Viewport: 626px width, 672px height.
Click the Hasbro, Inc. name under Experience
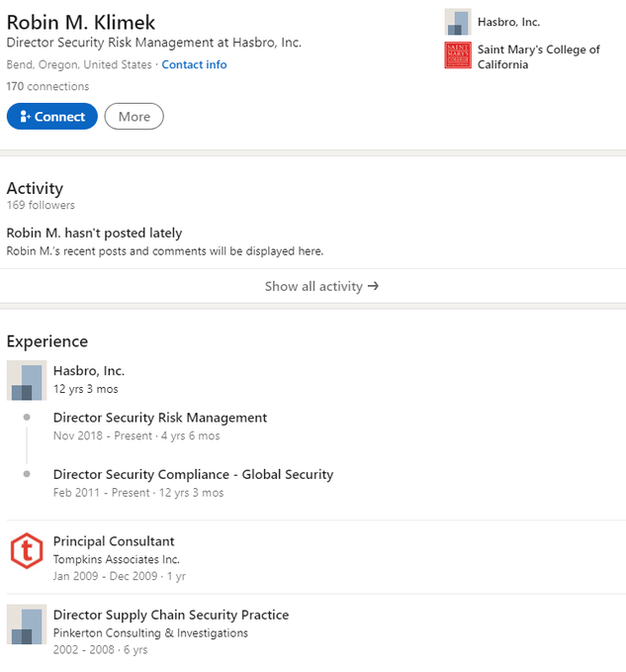[x=89, y=370]
